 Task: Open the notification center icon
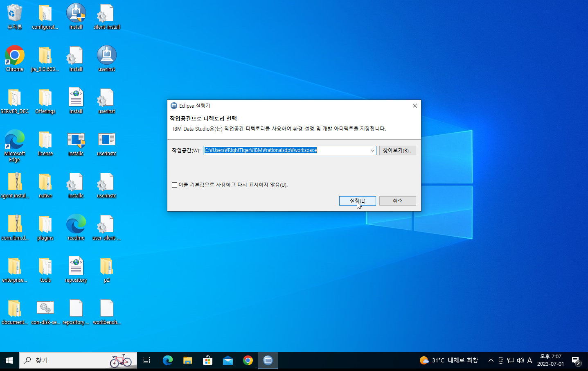tap(576, 361)
